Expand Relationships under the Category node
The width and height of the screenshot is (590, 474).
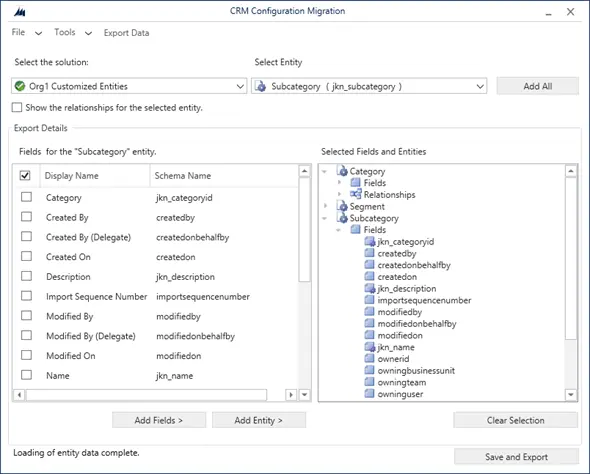click(x=339, y=194)
